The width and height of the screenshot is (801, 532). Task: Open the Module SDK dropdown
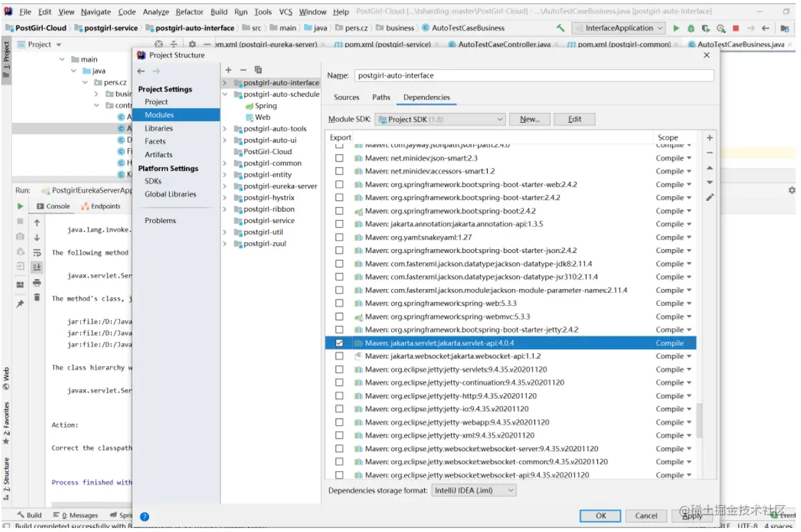tap(440, 119)
